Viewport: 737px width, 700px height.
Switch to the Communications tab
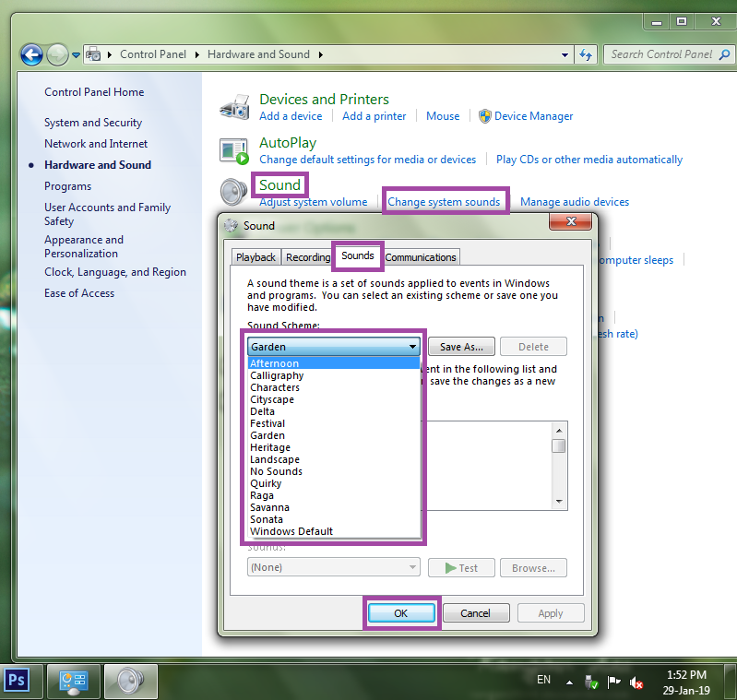coord(421,257)
